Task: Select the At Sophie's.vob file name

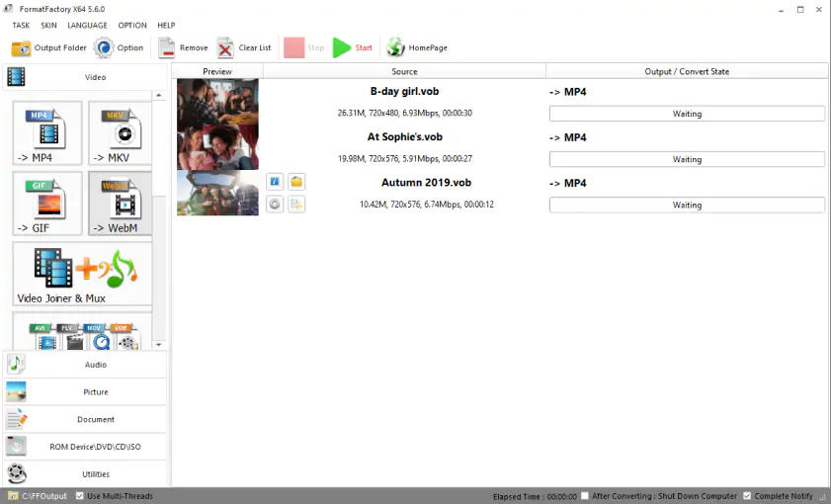Action: (405, 136)
